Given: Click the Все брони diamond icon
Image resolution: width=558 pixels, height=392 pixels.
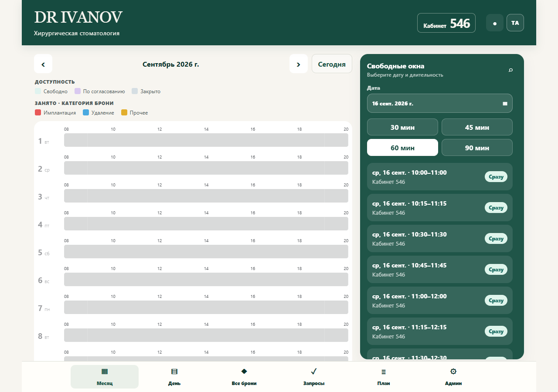Looking at the screenshot, I should (244, 372).
